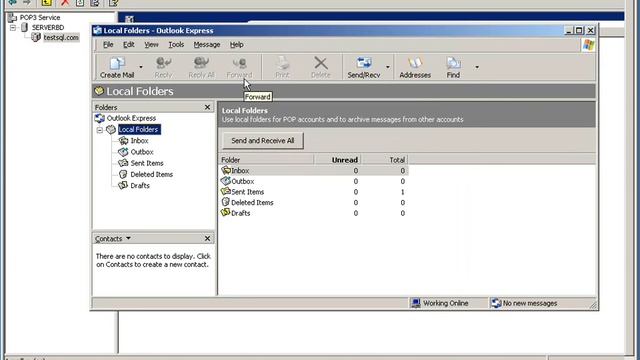The image size is (640, 360).
Task: Click the Drafts row in folder list
Action: point(313,213)
